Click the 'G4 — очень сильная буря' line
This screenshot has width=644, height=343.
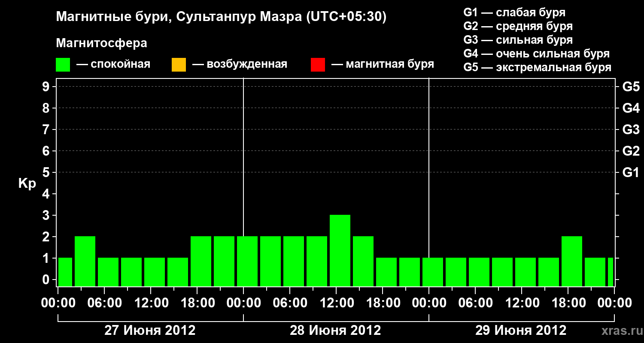click(x=537, y=54)
